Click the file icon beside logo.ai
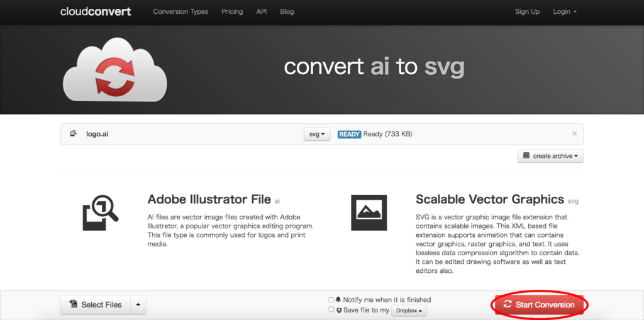 click(x=73, y=133)
